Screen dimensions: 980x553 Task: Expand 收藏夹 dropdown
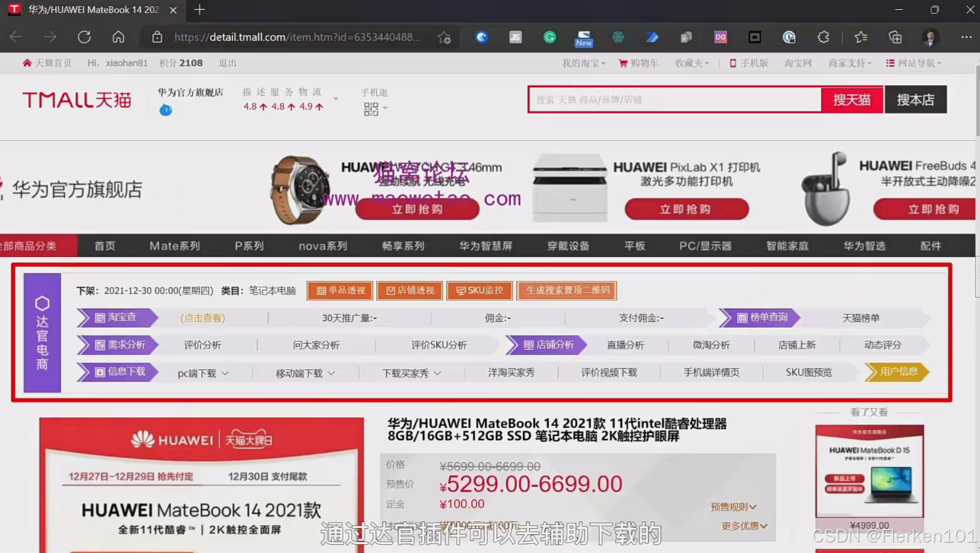coord(692,63)
